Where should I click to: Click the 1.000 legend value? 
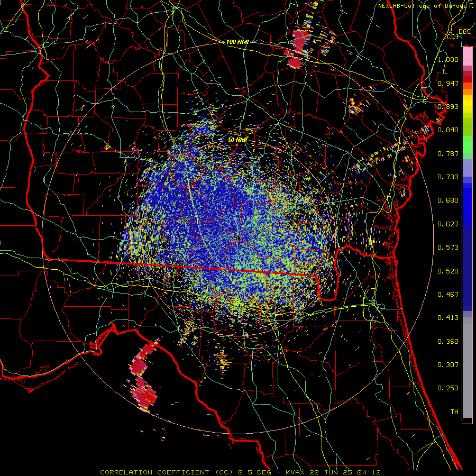click(x=448, y=59)
